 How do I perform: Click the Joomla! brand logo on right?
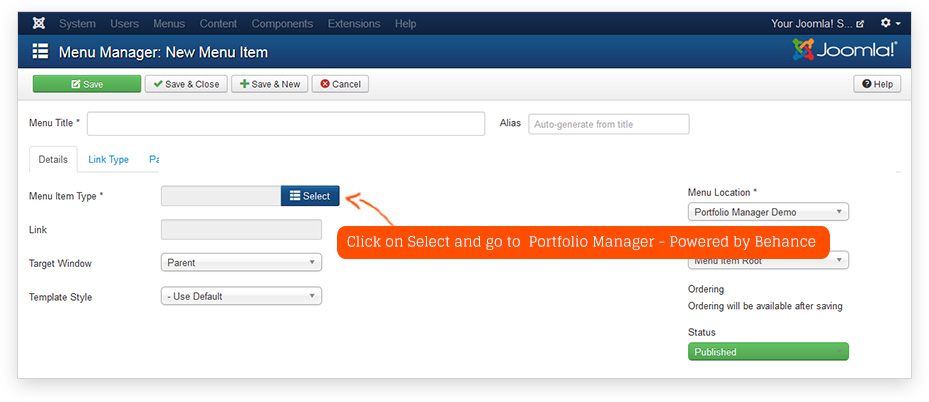point(845,50)
